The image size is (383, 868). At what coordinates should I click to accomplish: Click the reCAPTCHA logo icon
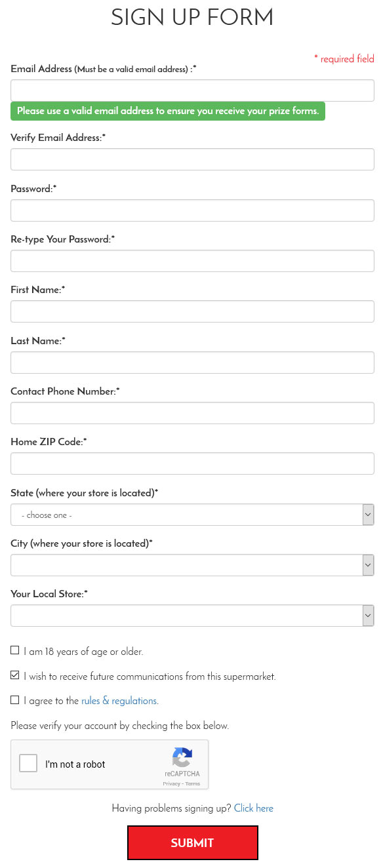pyautogui.click(x=182, y=757)
